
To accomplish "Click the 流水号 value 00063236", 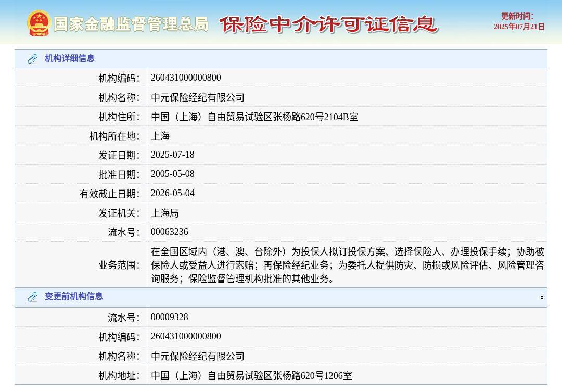I will (x=169, y=232).
